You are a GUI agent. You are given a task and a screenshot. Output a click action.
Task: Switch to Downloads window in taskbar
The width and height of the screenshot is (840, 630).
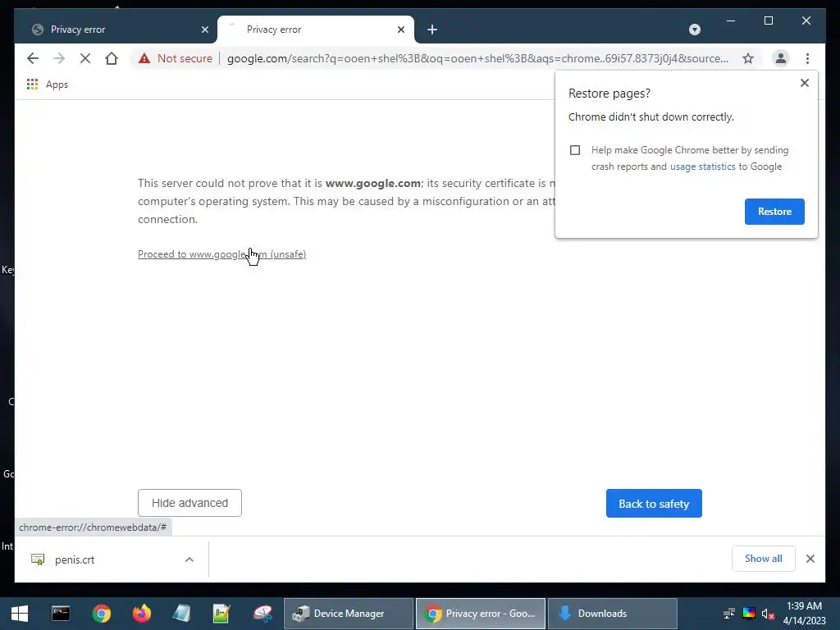coord(612,614)
